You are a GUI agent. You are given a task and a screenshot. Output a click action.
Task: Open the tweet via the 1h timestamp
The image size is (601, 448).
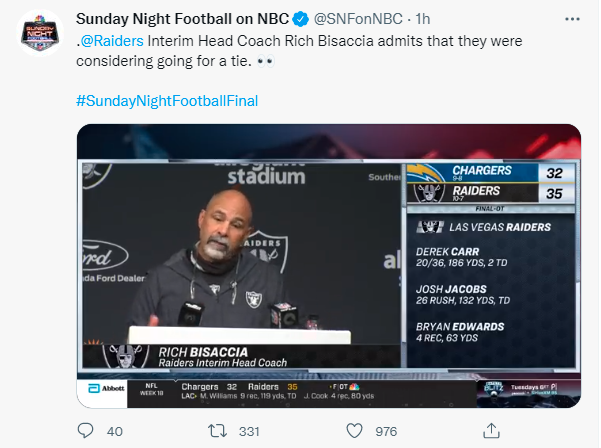tap(423, 21)
